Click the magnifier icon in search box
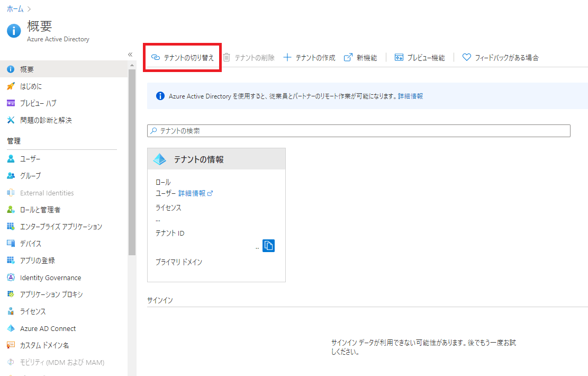The image size is (588, 376). (x=153, y=131)
